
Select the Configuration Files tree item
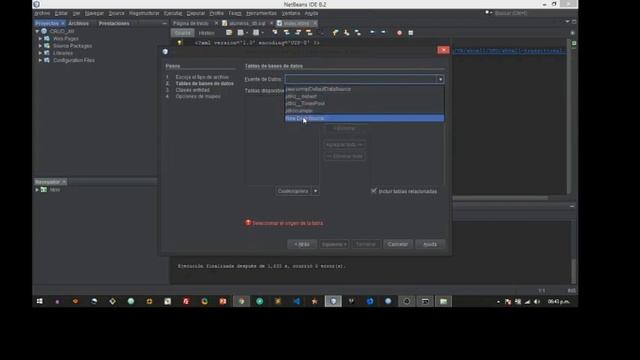74,60
